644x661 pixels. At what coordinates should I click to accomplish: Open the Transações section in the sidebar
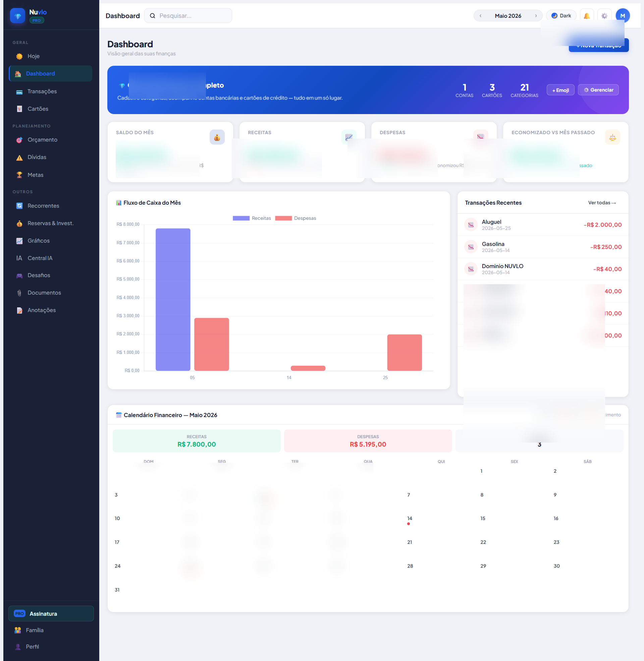42,91
